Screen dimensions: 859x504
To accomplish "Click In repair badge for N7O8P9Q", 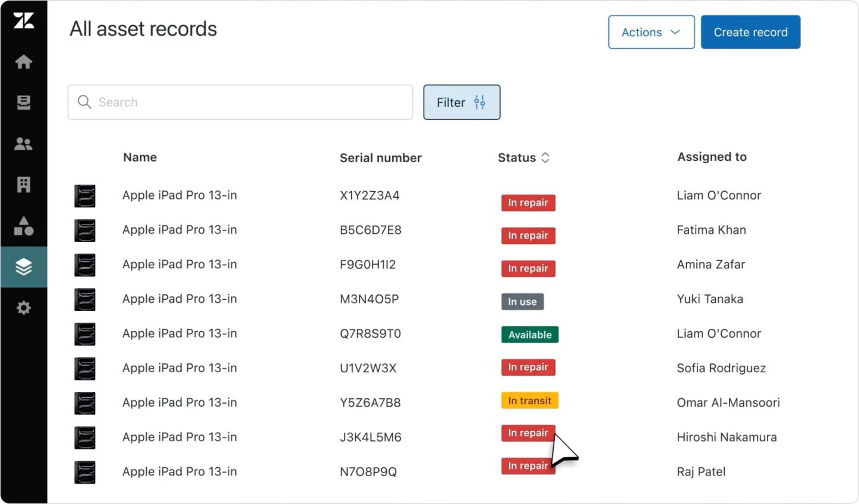I will click(528, 466).
